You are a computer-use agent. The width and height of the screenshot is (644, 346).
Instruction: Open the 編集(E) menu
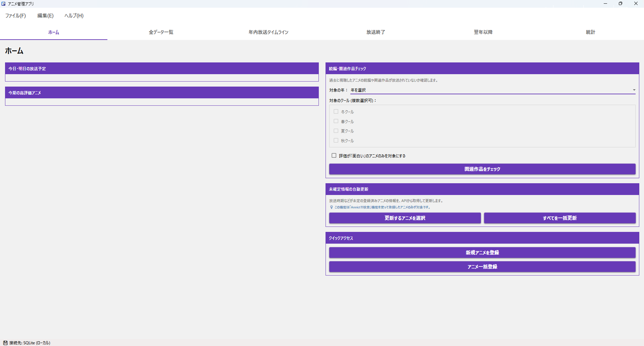point(45,16)
